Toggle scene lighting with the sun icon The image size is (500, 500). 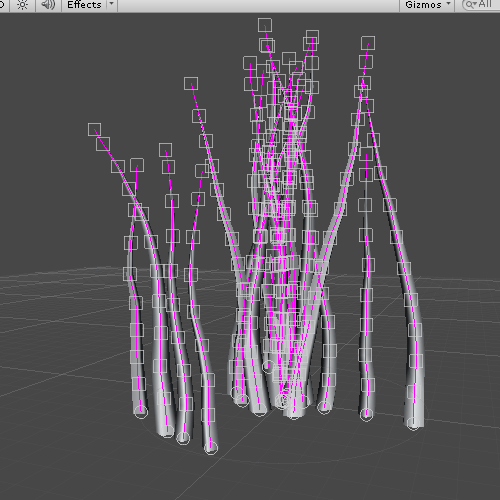coord(22,5)
